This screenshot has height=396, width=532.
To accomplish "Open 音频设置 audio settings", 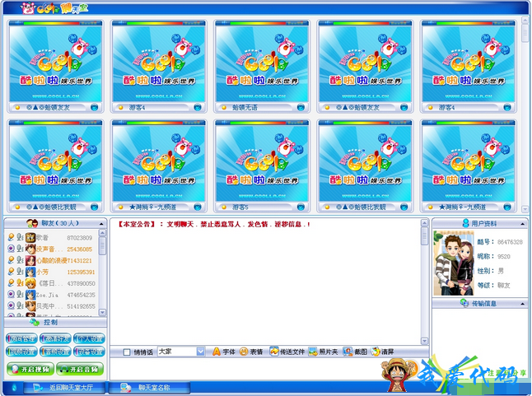I will [55, 352].
